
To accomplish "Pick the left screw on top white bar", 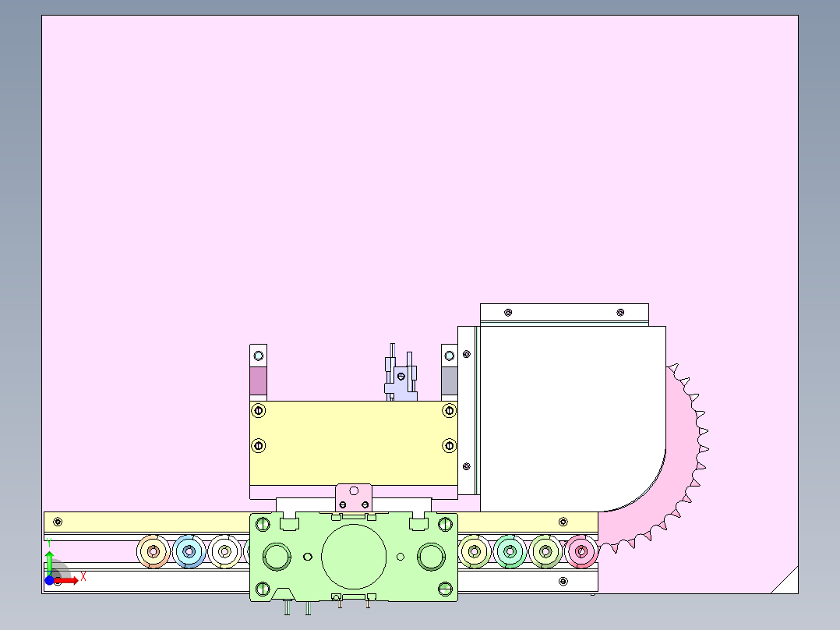I will click(508, 312).
